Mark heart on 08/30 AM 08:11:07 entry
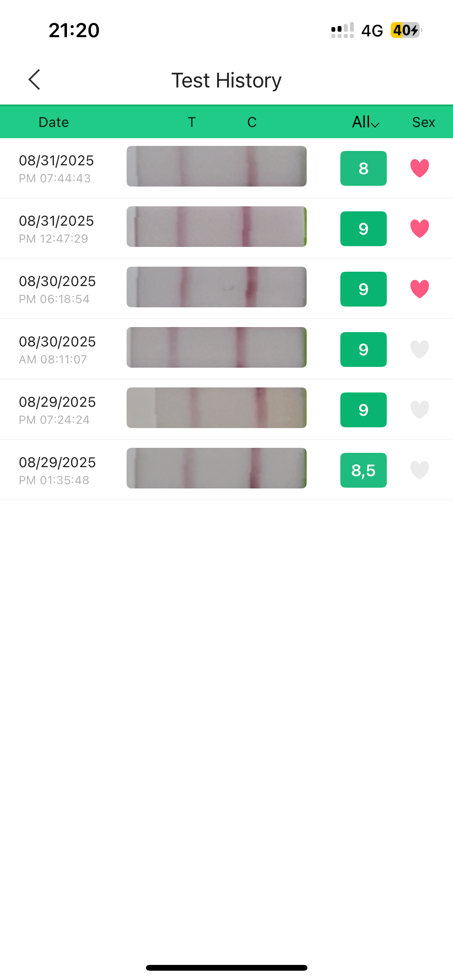The height and width of the screenshot is (980, 453). [419, 350]
